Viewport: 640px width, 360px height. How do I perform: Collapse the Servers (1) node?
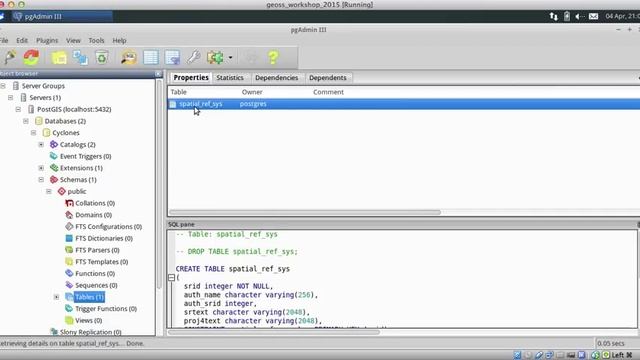(11, 98)
